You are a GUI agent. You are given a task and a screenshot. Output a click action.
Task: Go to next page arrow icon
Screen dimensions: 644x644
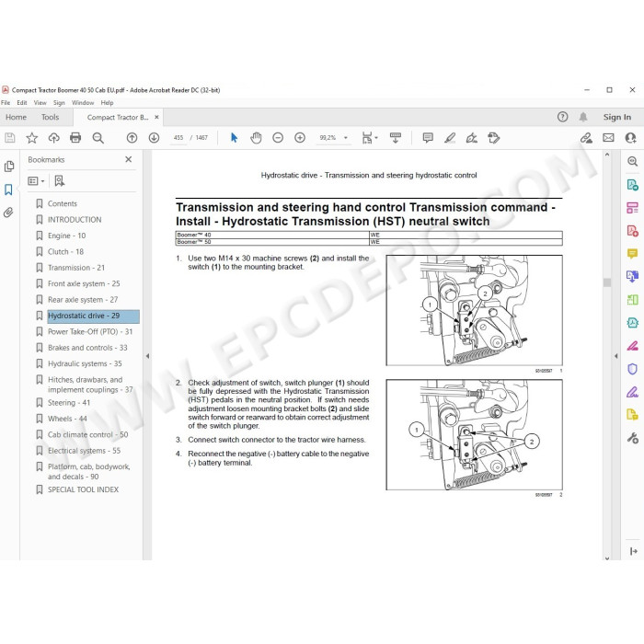click(154, 138)
